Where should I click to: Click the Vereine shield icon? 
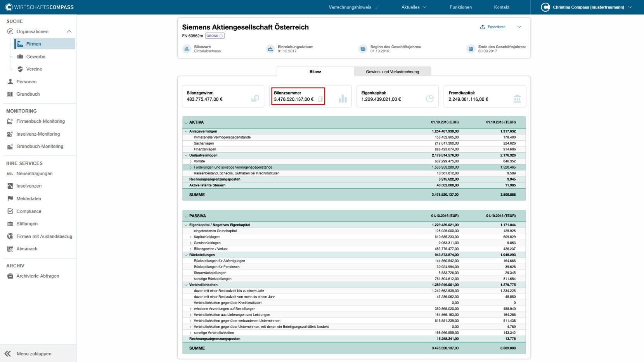click(x=20, y=69)
